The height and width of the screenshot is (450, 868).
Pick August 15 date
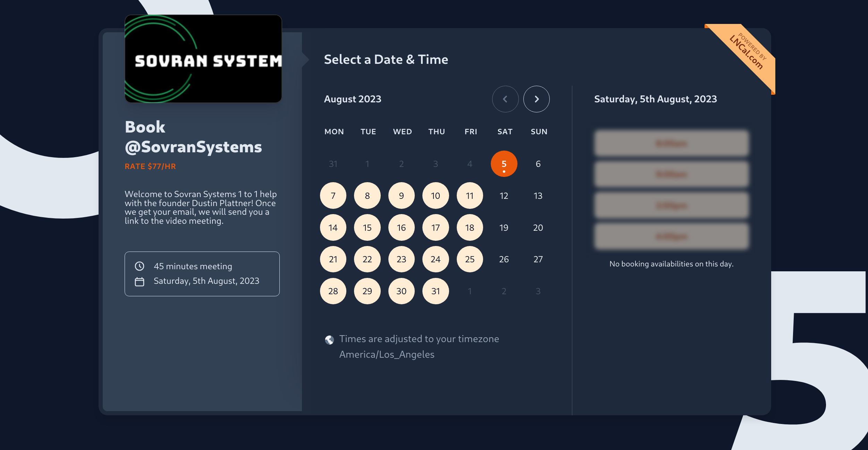tap(367, 228)
